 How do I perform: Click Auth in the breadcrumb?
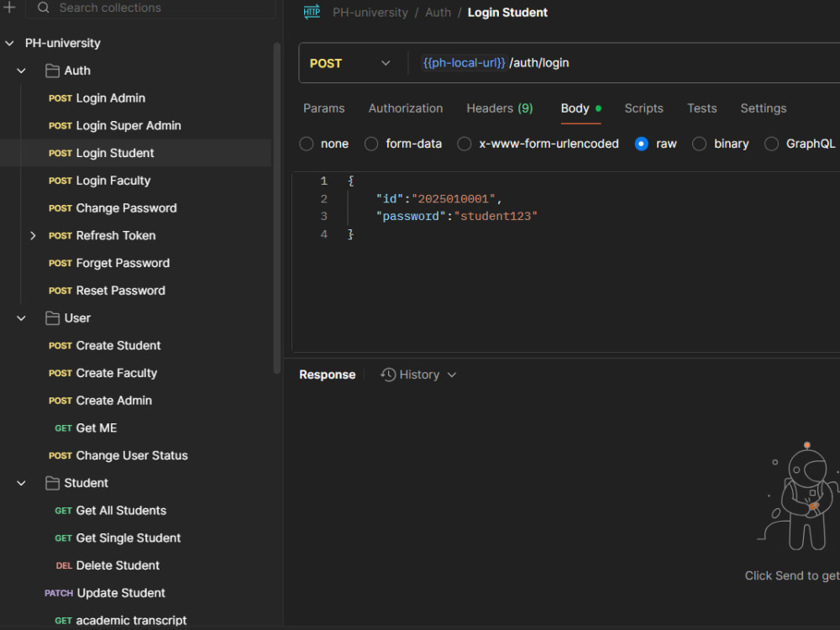click(438, 13)
